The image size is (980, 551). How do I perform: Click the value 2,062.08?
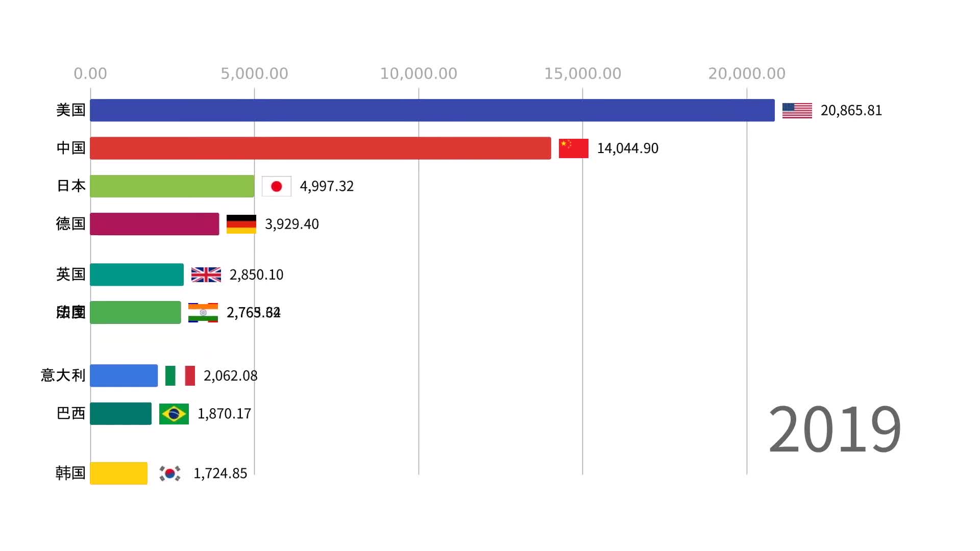231,376
